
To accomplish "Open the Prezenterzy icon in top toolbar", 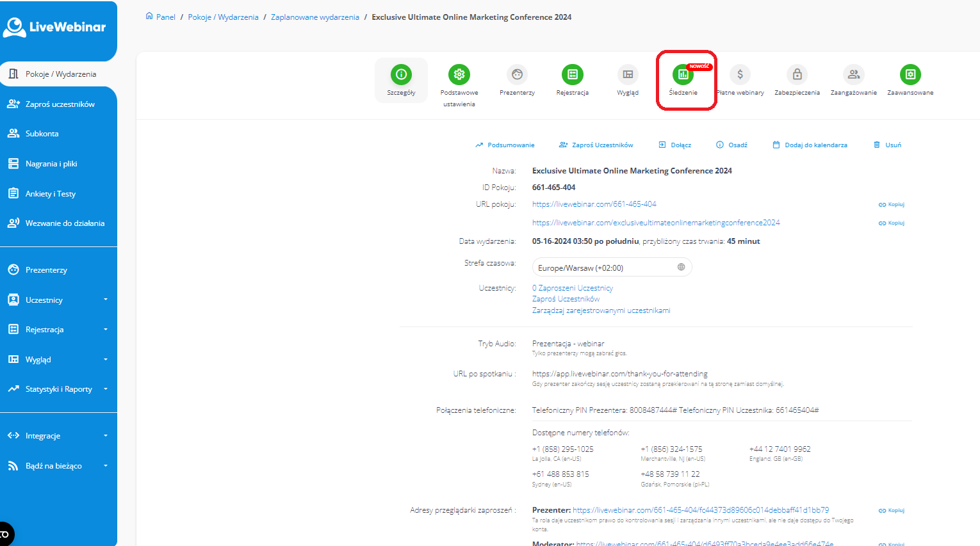I will (517, 75).
